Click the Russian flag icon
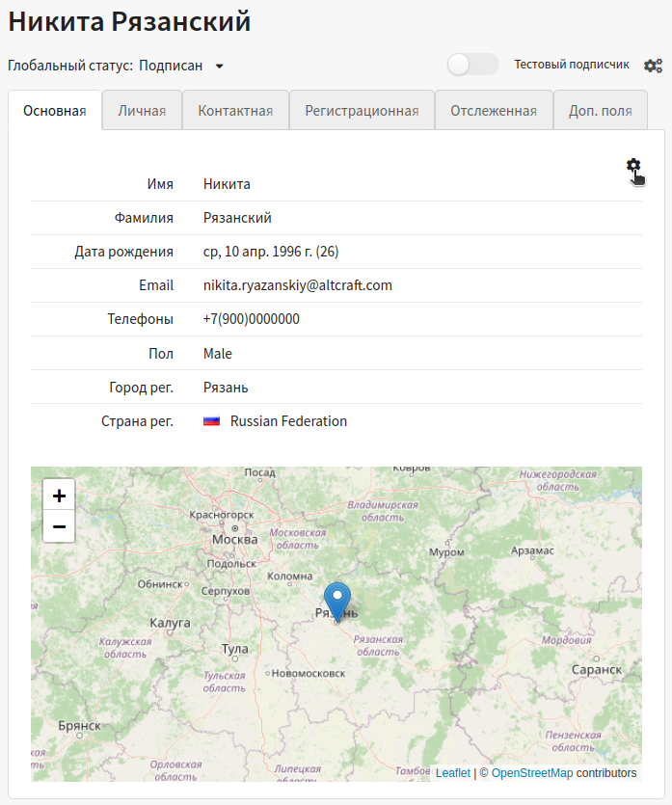 point(211,421)
